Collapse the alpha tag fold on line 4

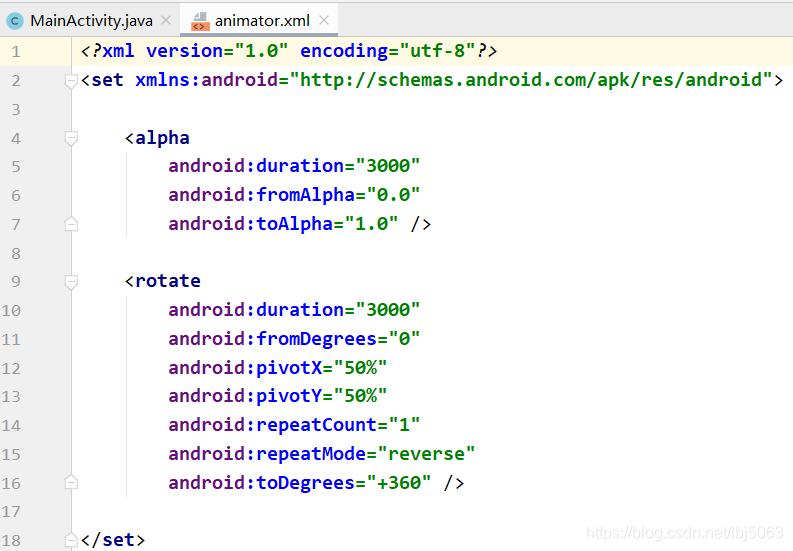pos(71,139)
